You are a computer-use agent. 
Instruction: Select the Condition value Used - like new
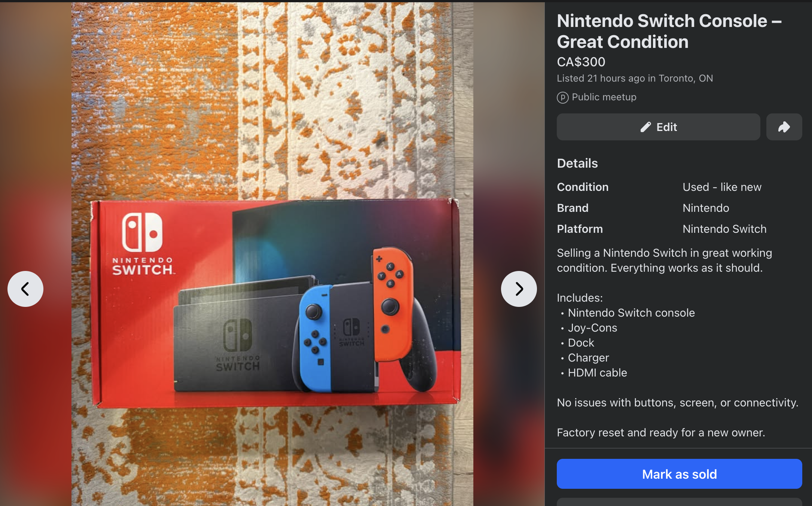tap(722, 187)
